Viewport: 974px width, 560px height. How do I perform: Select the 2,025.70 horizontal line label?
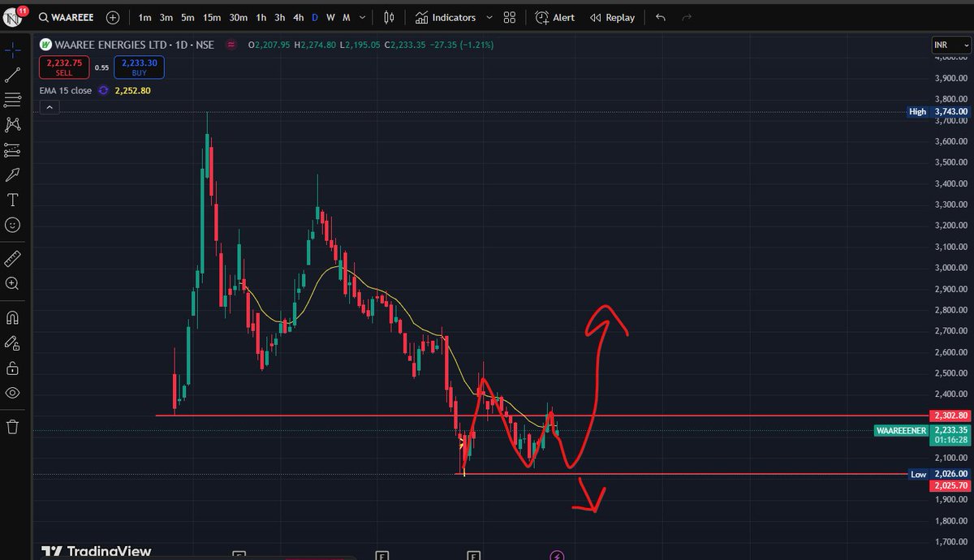coord(950,485)
